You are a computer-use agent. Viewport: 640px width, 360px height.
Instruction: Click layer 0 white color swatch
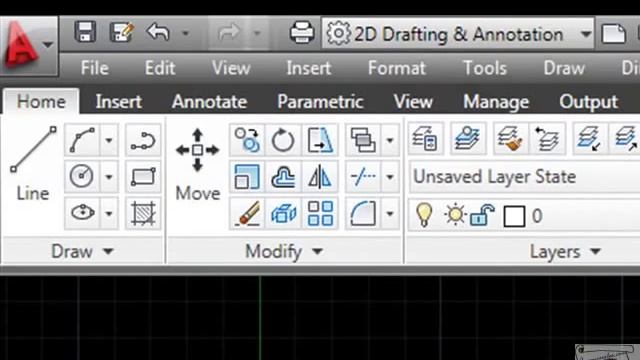coord(514,216)
